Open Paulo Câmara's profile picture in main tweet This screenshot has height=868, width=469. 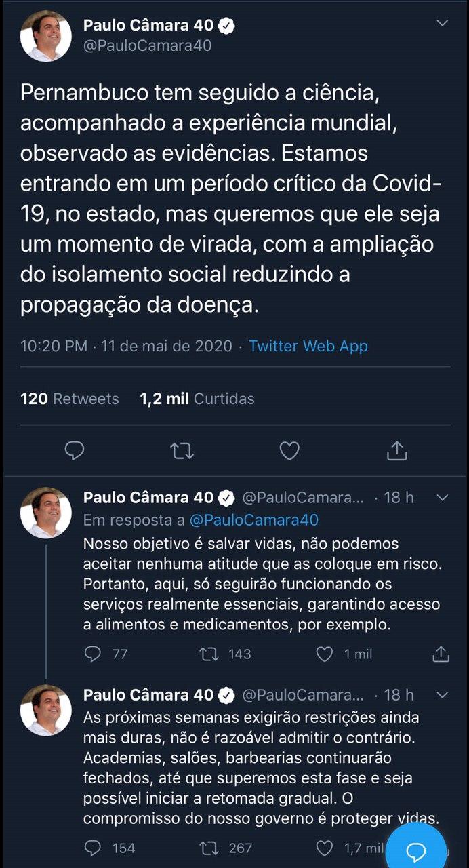point(46,37)
